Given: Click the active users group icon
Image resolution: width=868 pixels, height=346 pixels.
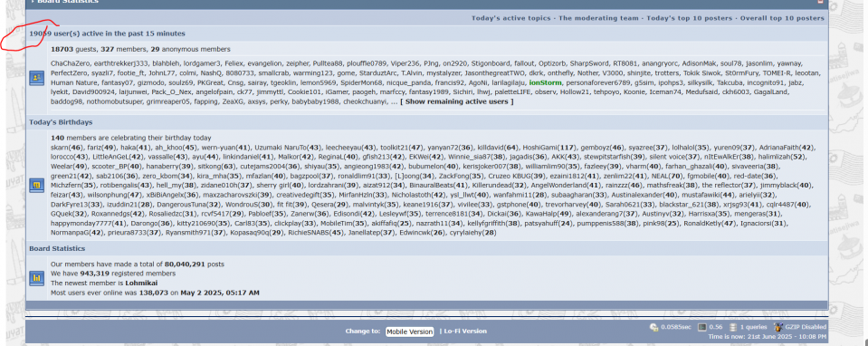Looking at the screenshot, I should click(x=36, y=78).
